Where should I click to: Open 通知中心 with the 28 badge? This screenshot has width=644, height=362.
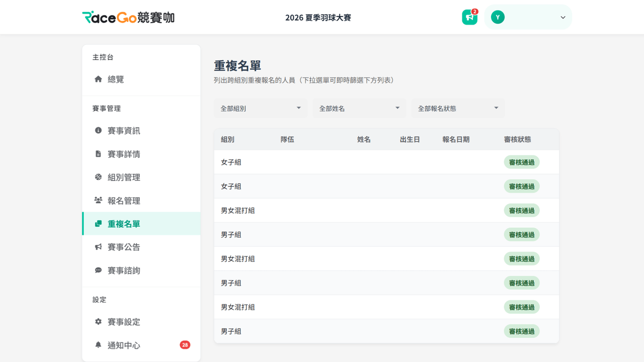(x=141, y=345)
